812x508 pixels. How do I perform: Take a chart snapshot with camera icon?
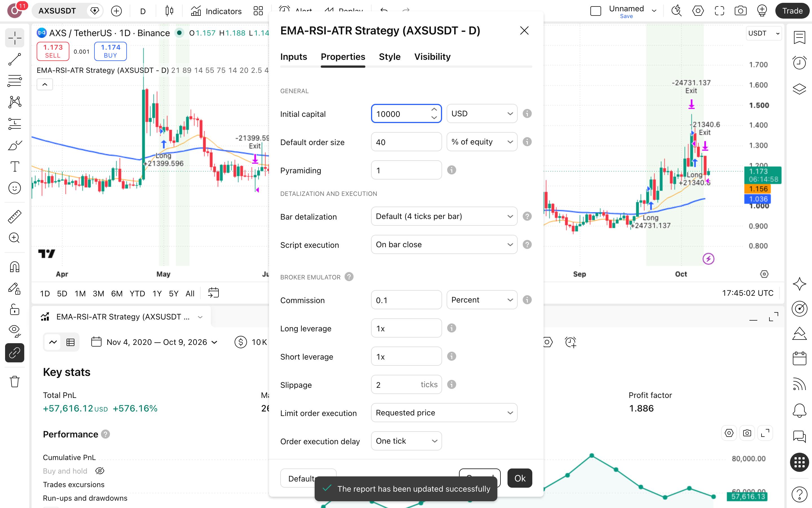coord(741,11)
